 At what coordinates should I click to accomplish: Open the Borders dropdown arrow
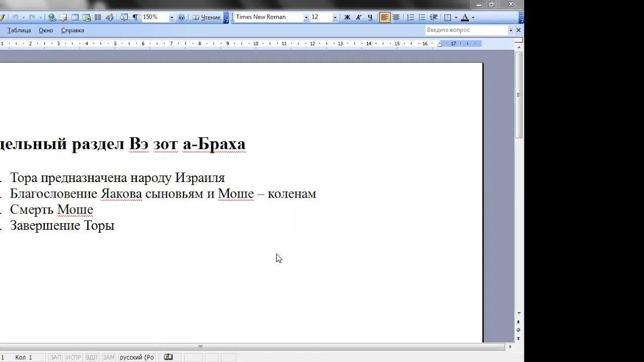pos(456,17)
